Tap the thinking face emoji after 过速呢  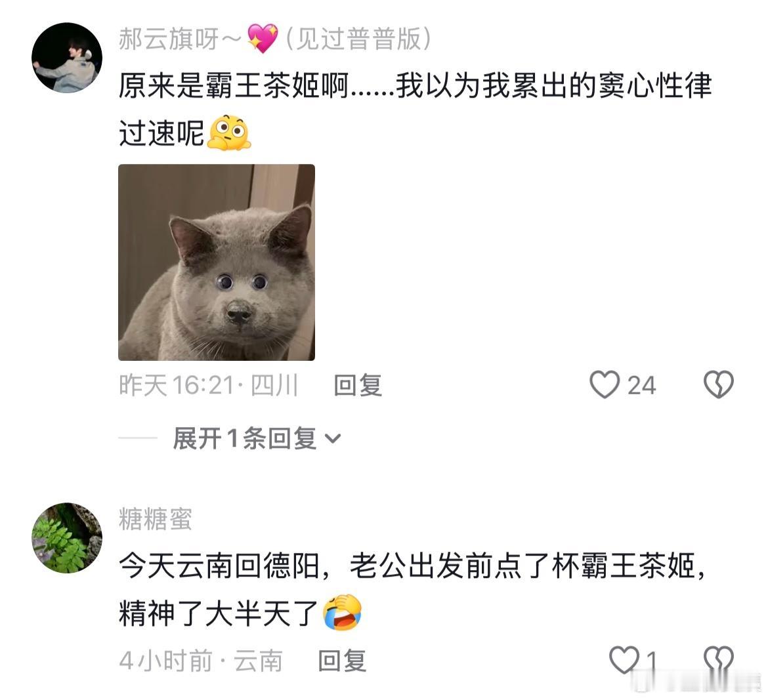click(x=229, y=133)
